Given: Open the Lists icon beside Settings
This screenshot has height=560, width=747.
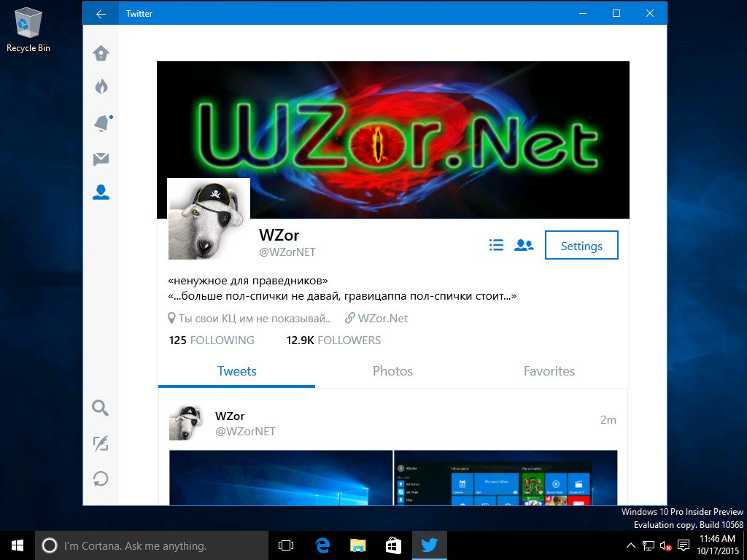Looking at the screenshot, I should (496, 246).
